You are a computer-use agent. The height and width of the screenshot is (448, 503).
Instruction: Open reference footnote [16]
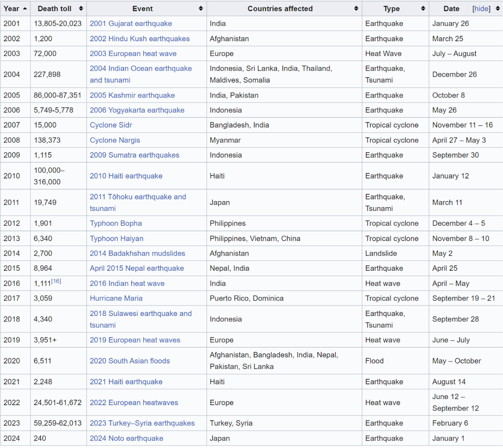56,281
